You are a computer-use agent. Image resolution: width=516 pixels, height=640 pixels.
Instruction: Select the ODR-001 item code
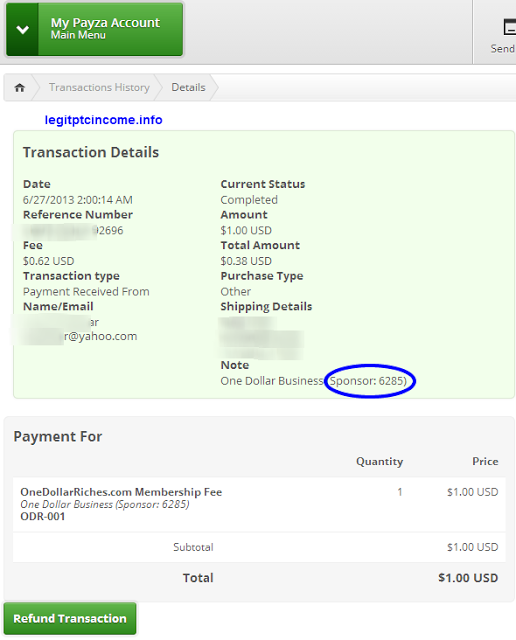pos(43,516)
